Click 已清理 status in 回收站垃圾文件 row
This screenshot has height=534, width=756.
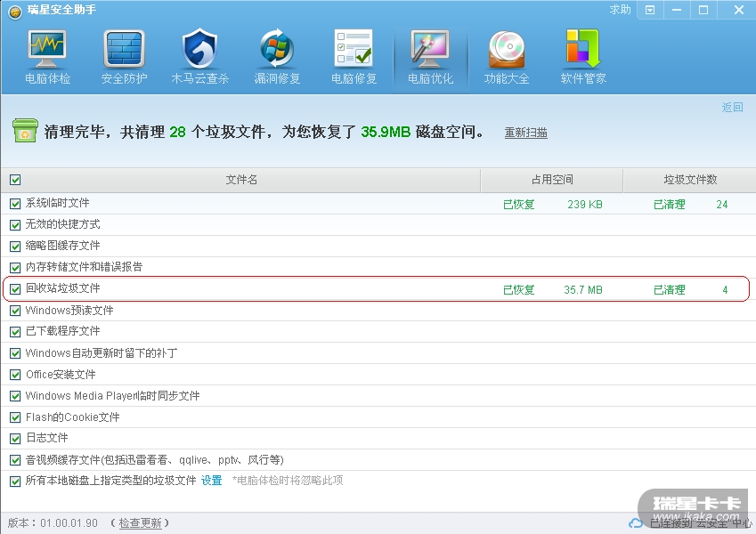click(670, 289)
